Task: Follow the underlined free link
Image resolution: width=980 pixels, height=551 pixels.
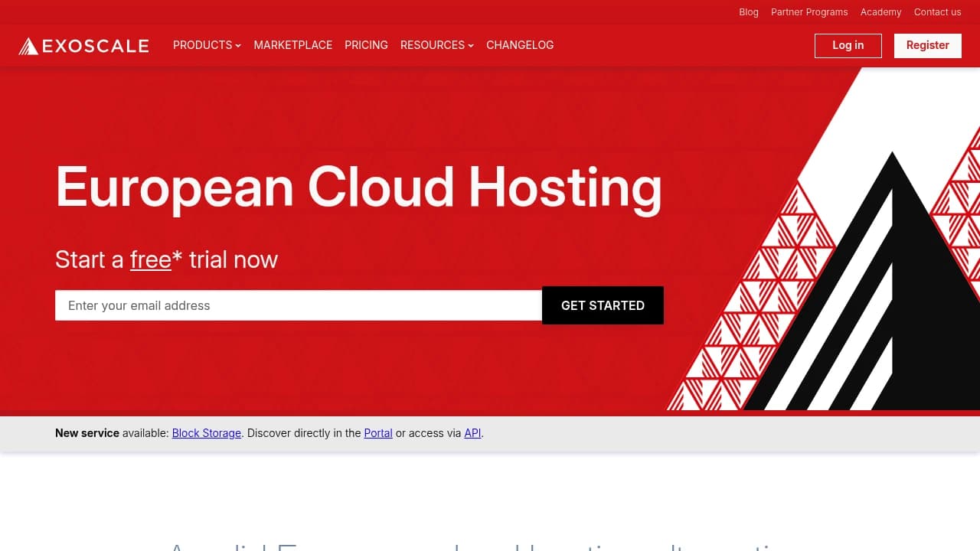Action: [151, 259]
